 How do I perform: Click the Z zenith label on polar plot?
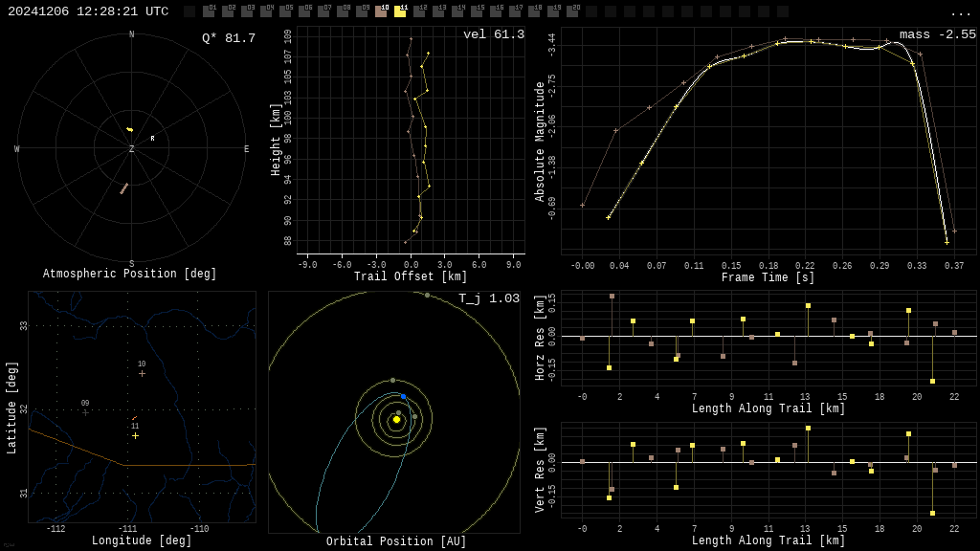point(131,148)
